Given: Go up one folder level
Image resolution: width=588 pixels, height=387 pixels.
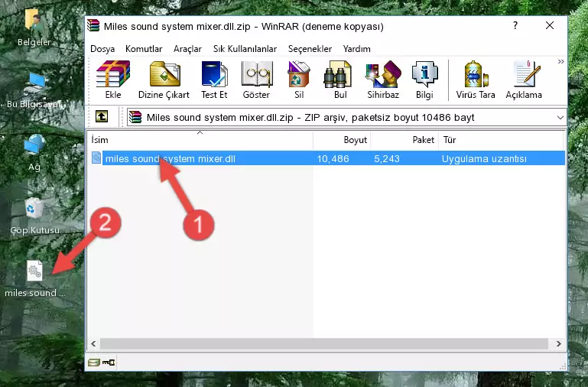Looking at the screenshot, I should [102, 116].
